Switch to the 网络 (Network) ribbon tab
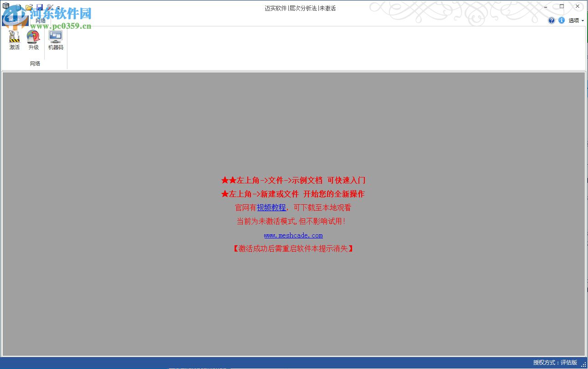Screen dimensions: 588x369 click(x=41, y=21)
